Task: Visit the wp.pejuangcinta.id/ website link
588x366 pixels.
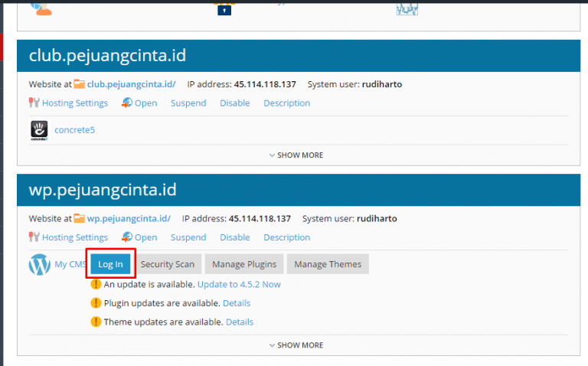Action: click(129, 219)
